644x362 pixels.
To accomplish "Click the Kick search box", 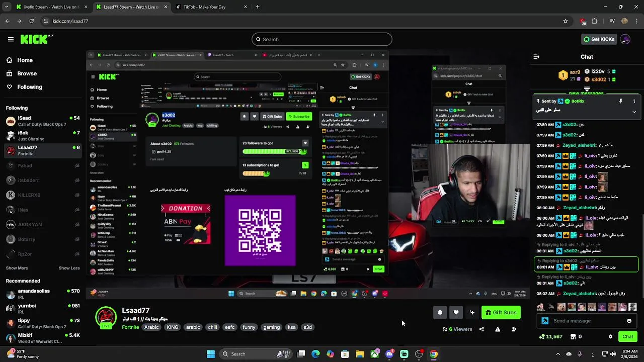I will click(322, 39).
